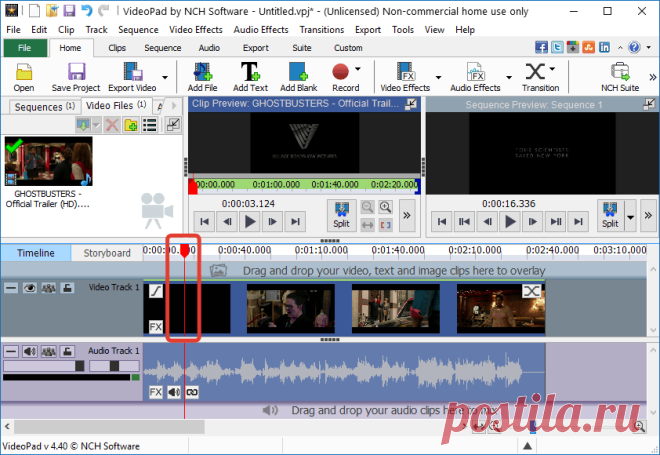This screenshot has height=455, width=660.
Task: Click the Split button in Clip Preview
Action: [341, 215]
